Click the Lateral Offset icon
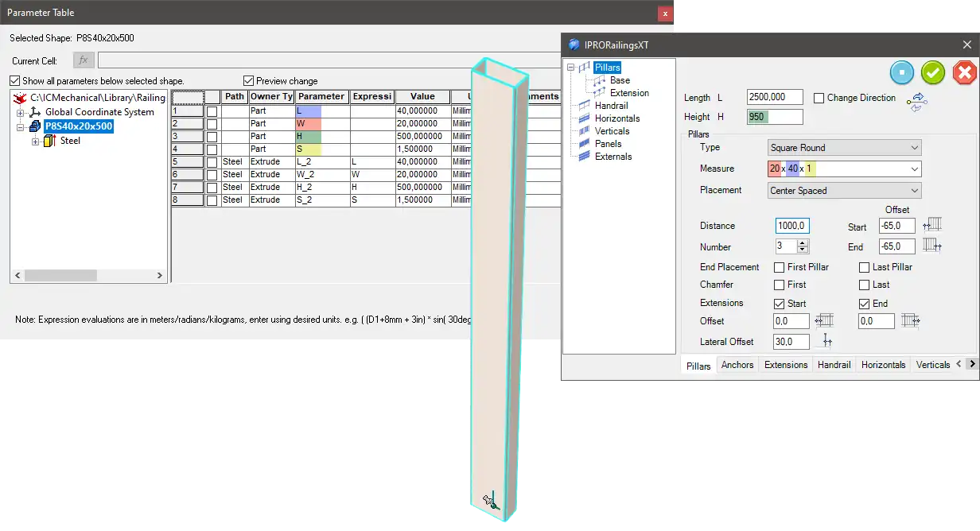 click(827, 341)
